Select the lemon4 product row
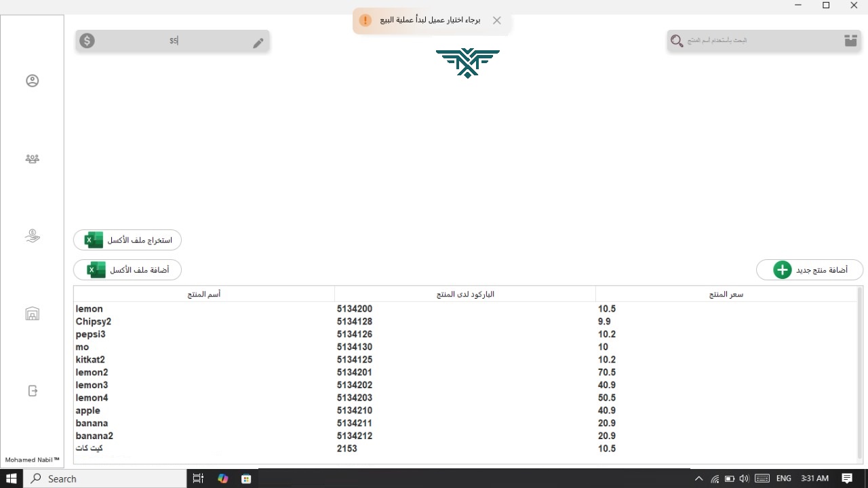Image resolution: width=868 pixels, height=488 pixels. (465, 398)
